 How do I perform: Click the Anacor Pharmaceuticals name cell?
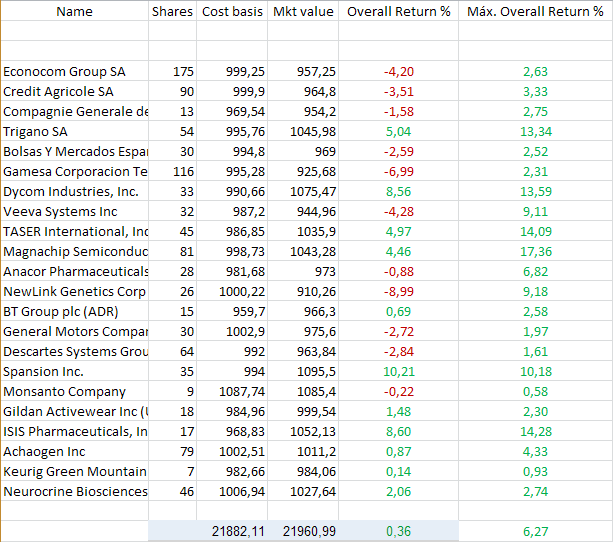click(x=75, y=271)
